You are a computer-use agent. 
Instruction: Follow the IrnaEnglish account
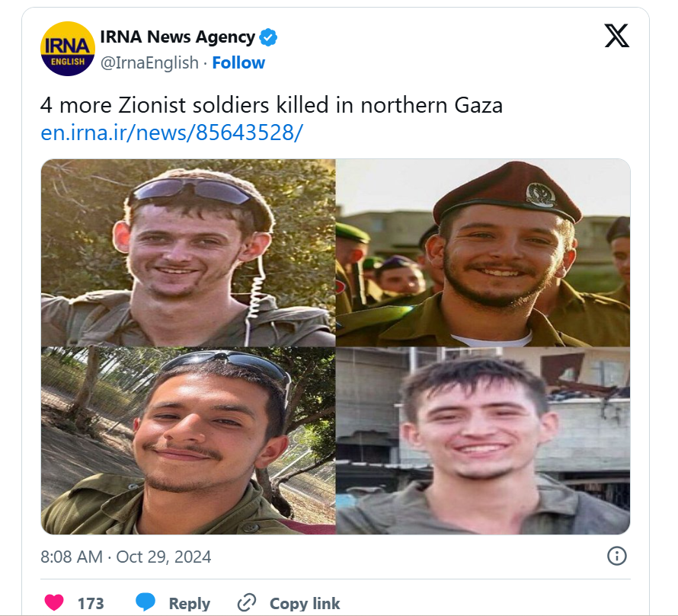coord(238,63)
